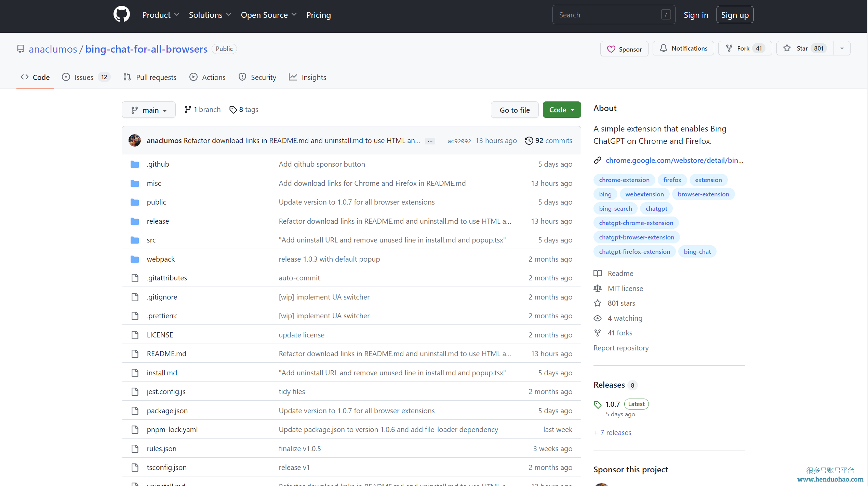View the 8 tags link
Screen dimensions: 868x486
coord(244,110)
